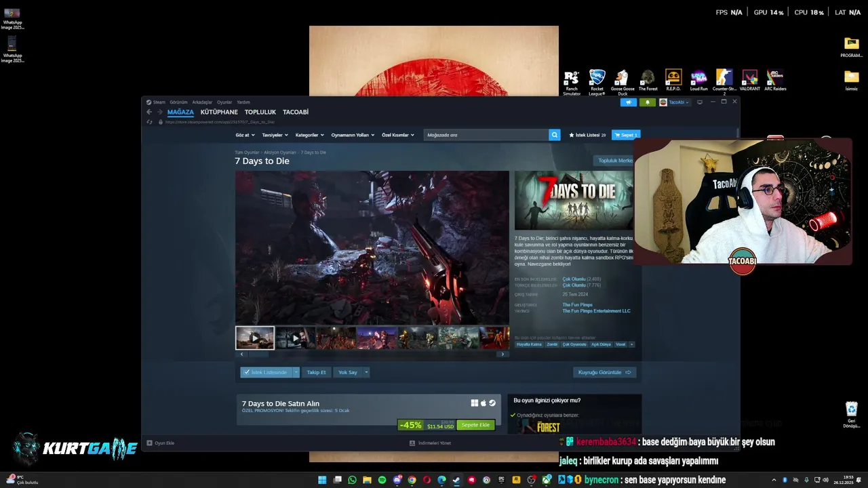Switch to the TOPLULUK tab
Screen dimensions: 868x488
260,112
